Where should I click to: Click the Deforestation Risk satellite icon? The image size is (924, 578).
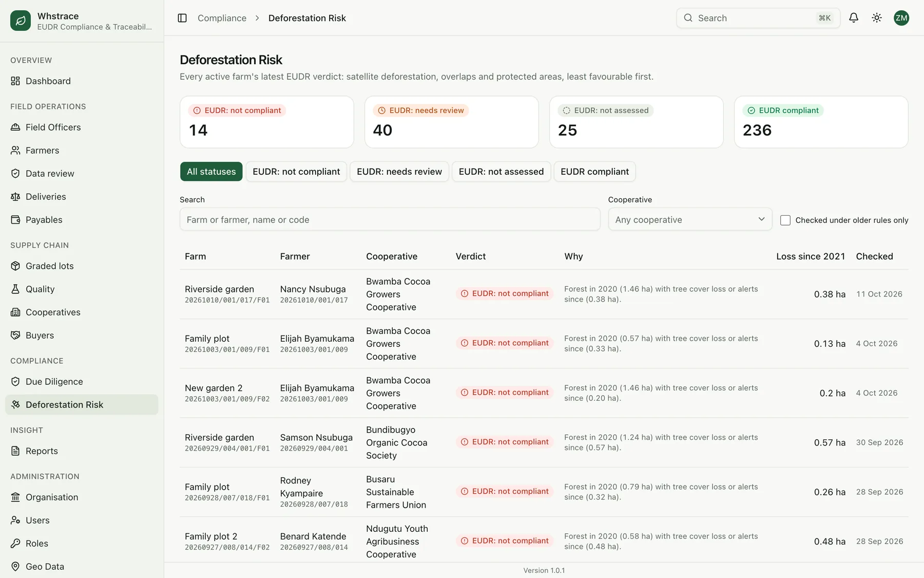coord(15,405)
